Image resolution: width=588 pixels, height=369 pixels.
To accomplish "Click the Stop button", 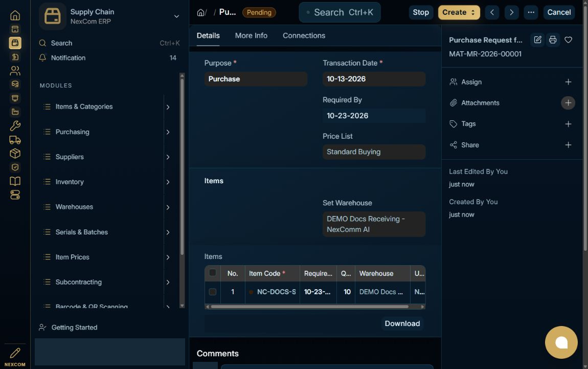I will click(421, 12).
